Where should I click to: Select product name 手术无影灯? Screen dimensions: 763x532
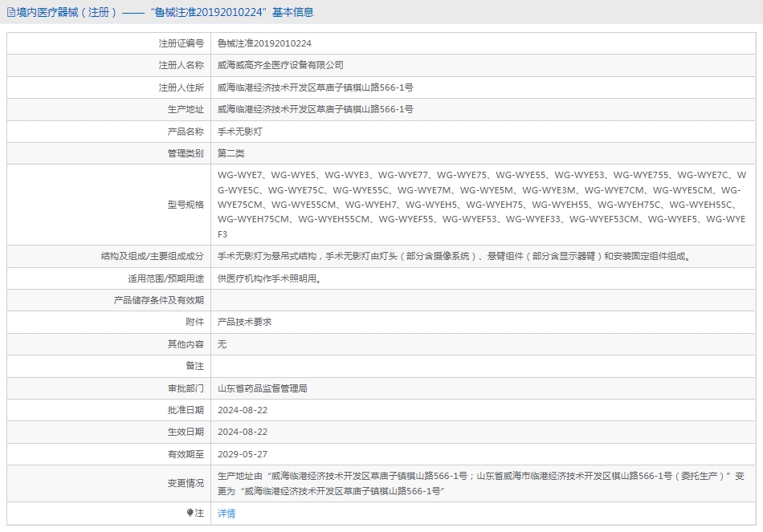coord(240,132)
